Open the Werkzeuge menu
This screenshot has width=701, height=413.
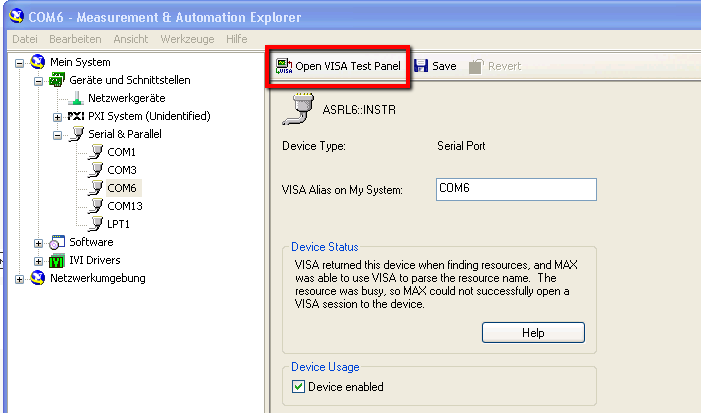tap(188, 38)
